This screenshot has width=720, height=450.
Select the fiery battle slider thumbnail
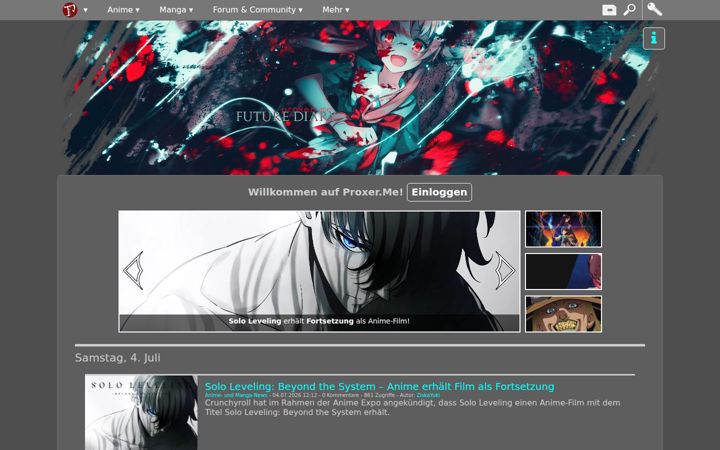tap(563, 229)
